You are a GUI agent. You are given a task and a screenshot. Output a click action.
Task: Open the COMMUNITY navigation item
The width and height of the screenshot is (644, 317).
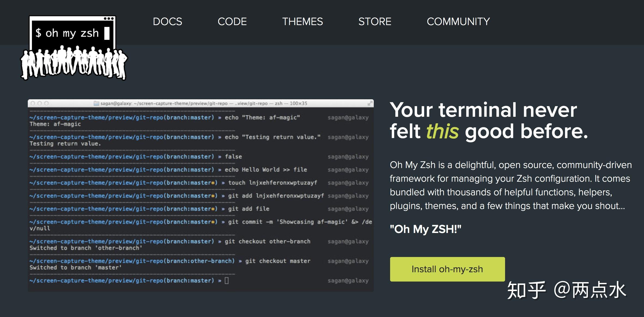458,22
